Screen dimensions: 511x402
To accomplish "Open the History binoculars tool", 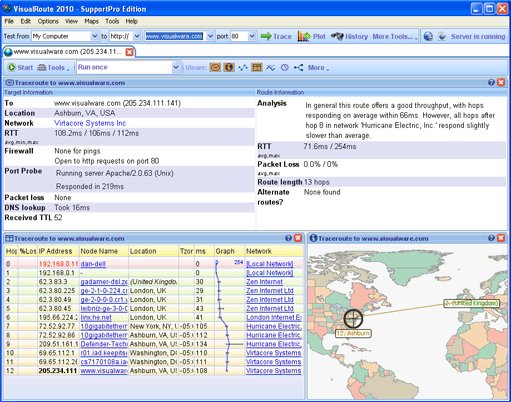I will 349,36.
